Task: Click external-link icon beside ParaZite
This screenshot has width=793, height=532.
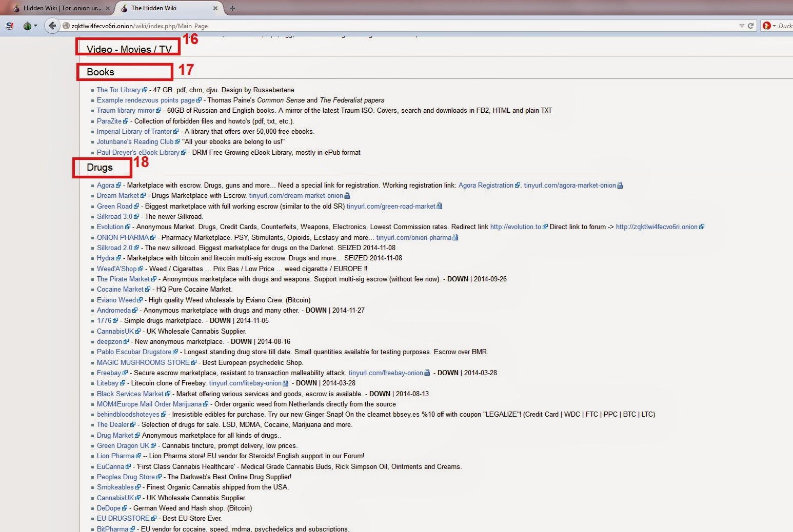Action: (126, 121)
